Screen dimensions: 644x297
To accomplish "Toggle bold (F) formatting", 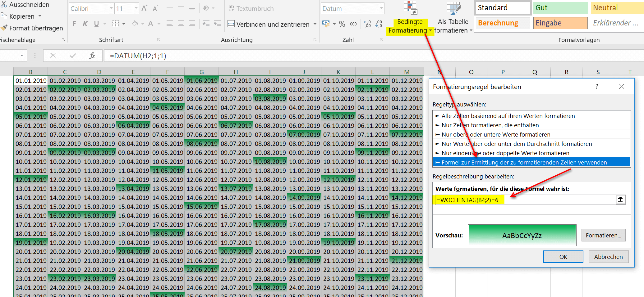I will [74, 24].
